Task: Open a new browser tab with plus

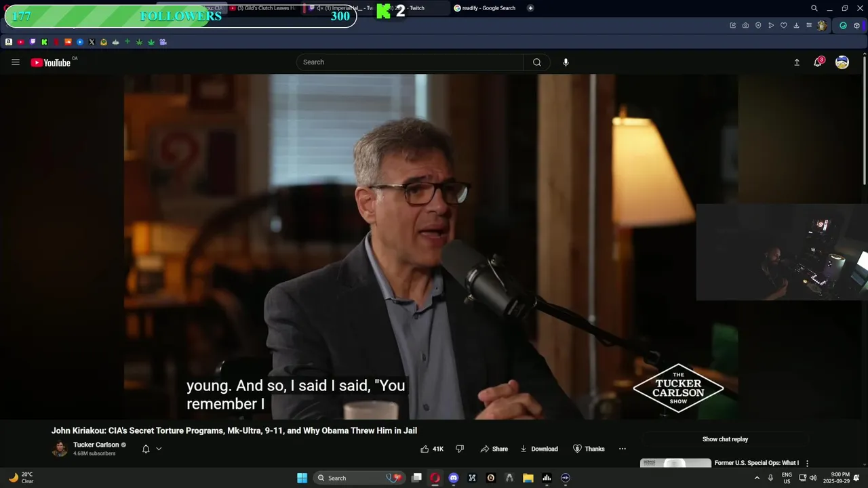Action: click(x=530, y=8)
